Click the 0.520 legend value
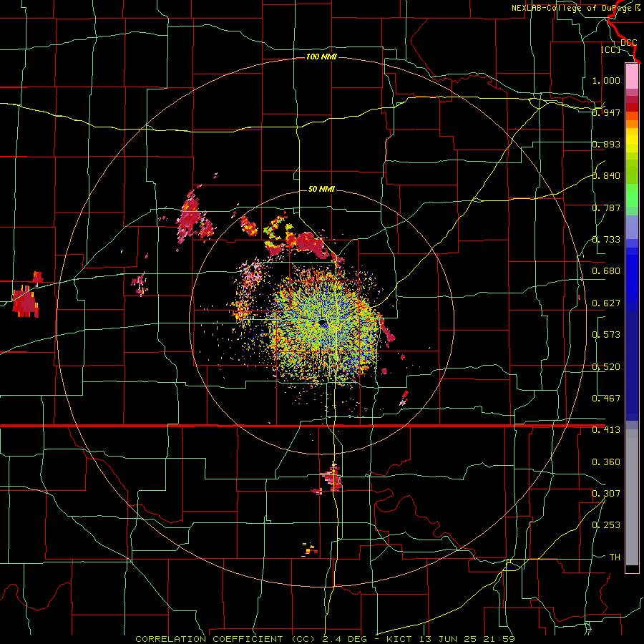 [x=606, y=367]
